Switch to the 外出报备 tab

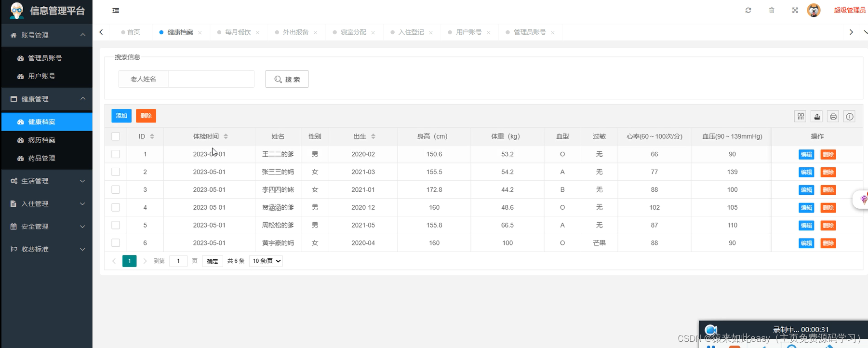click(295, 32)
